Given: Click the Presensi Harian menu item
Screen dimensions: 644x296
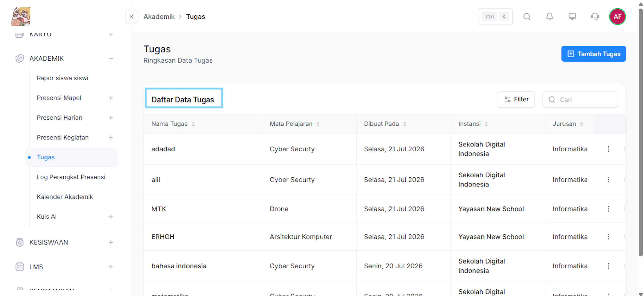Looking at the screenshot, I should click(x=60, y=117).
